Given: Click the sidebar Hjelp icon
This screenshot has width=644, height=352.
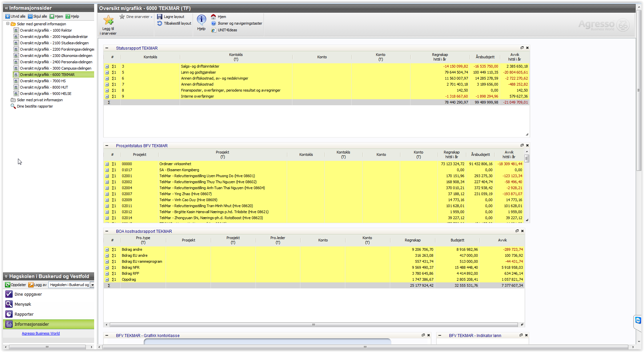Looking at the screenshot, I should [x=68, y=16].
